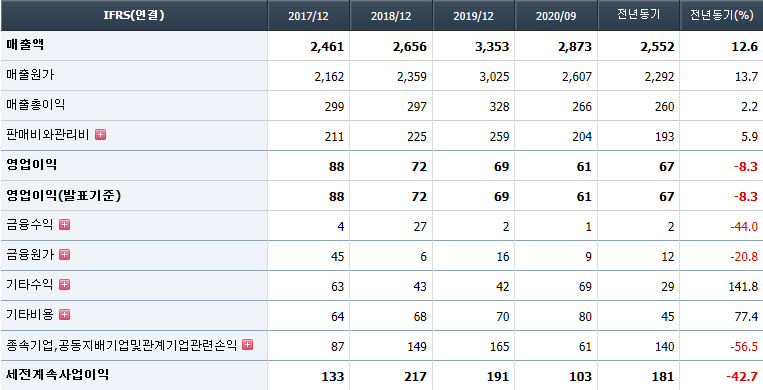Click 판매비와관리비 value 204
The width and height of the screenshot is (763, 390).
click(582, 137)
